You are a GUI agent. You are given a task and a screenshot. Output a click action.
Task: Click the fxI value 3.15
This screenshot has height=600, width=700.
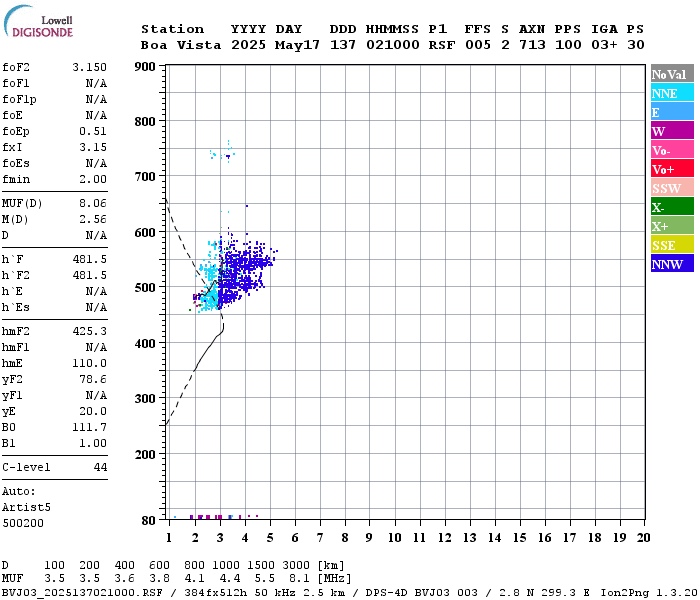point(93,147)
